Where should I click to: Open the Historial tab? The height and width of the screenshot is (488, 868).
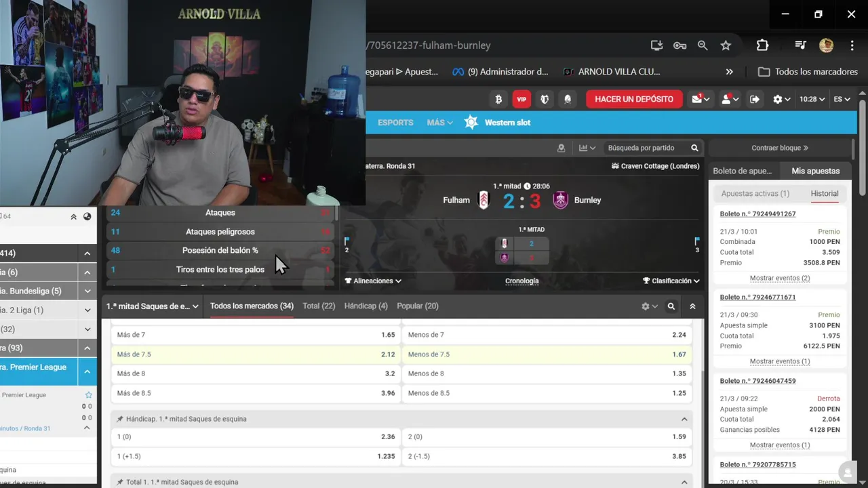coord(825,193)
